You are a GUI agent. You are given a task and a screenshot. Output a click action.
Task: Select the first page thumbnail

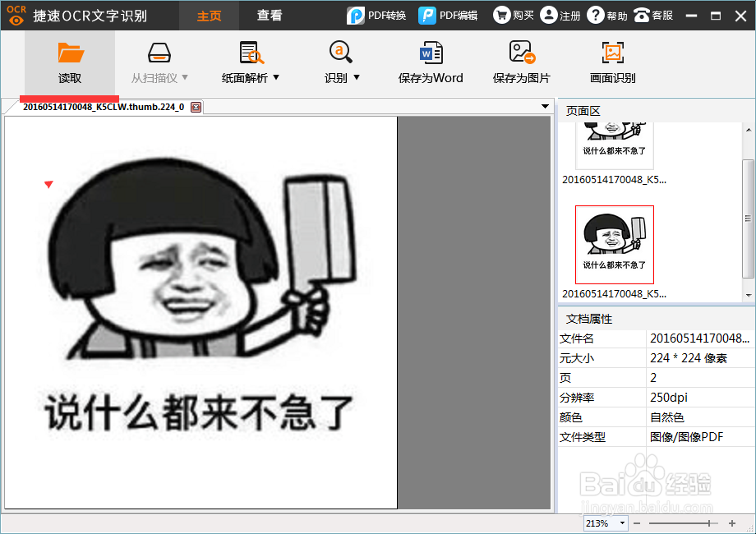click(615, 145)
